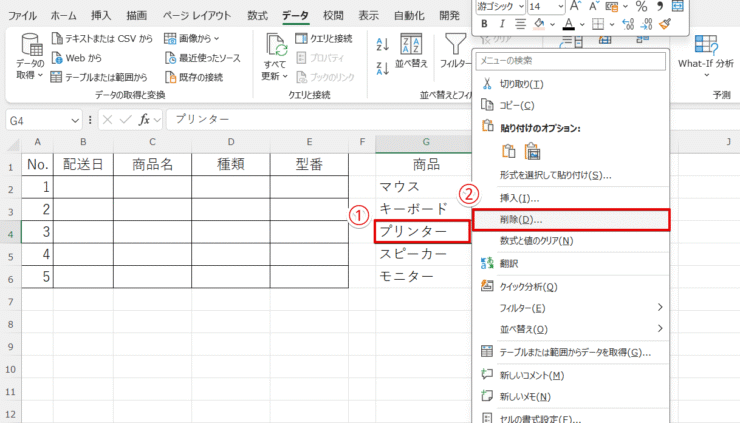Screen dimensions: 740x423
Task: Expand the 並べ替え(O) submenu arrow
Action: [660, 328]
